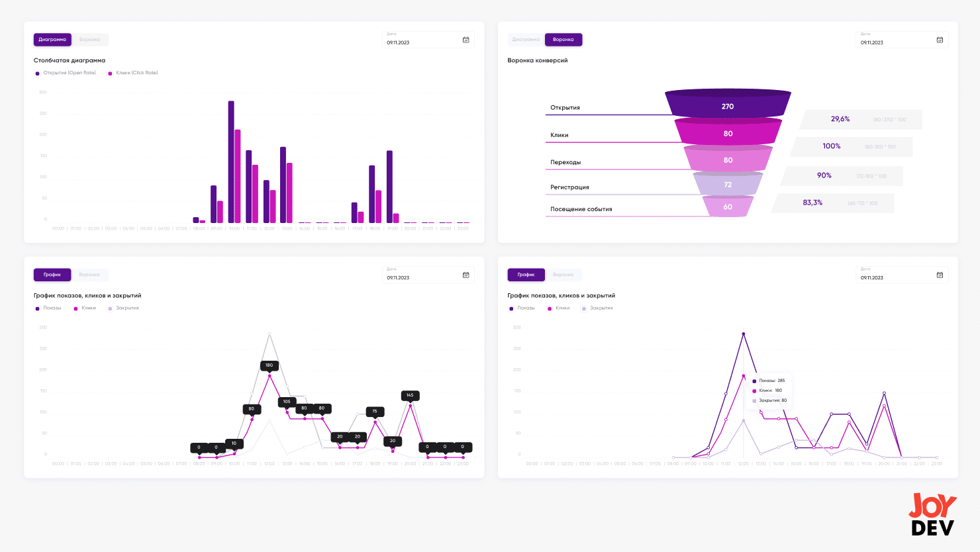Click the (60/72) * 100 formula text

point(863,203)
